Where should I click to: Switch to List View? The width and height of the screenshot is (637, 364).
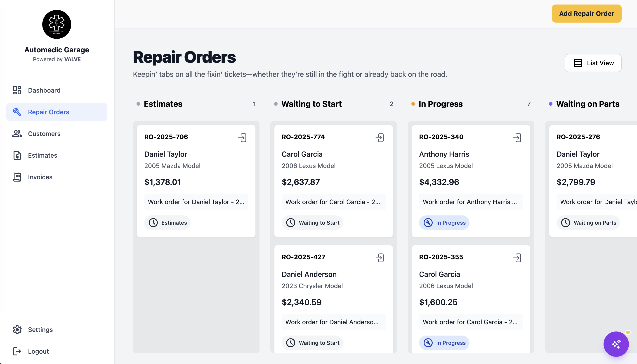pos(593,63)
